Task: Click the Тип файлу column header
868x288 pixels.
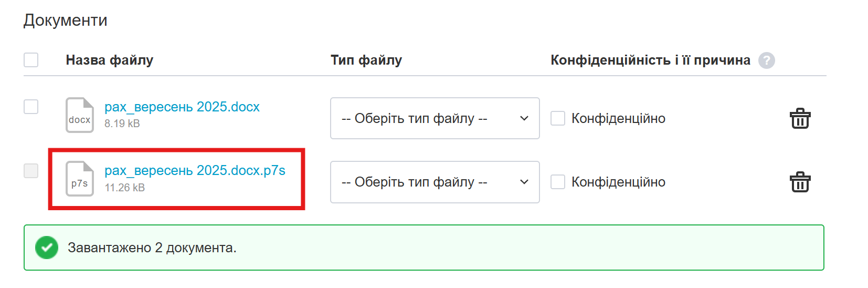Action: [366, 60]
